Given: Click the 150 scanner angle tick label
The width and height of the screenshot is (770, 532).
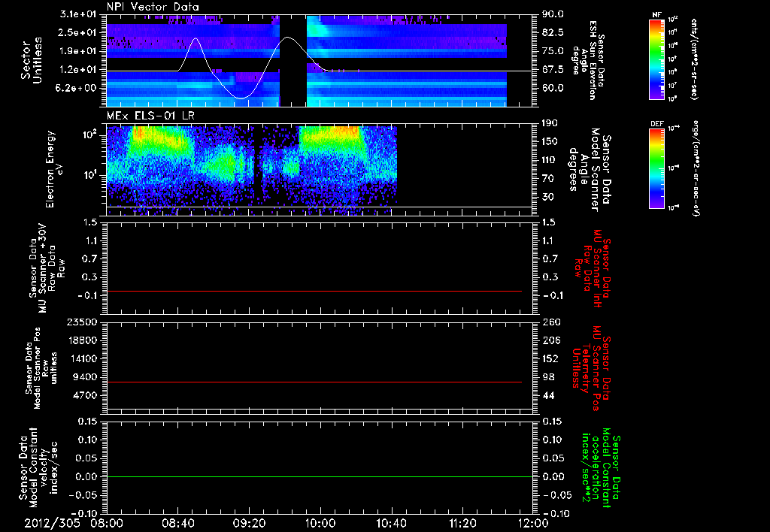Looking at the screenshot, I should pyautogui.click(x=550, y=142).
